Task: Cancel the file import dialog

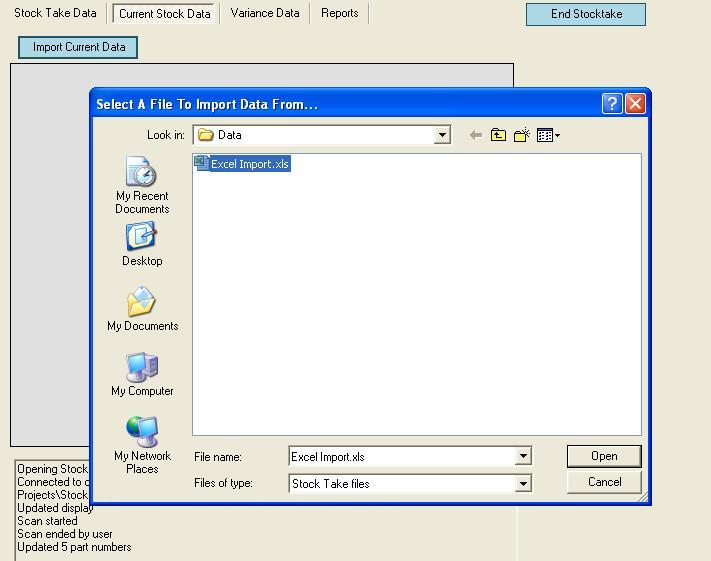Action: point(604,482)
